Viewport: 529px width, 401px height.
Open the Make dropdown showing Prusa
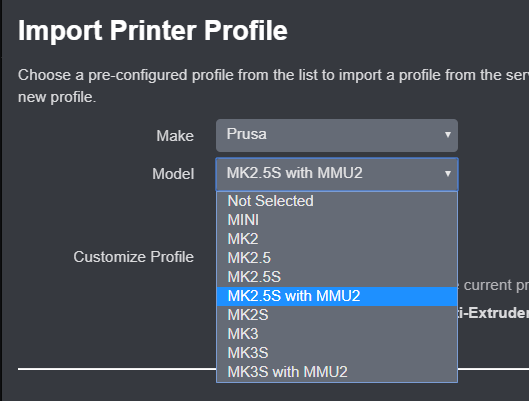(x=337, y=135)
